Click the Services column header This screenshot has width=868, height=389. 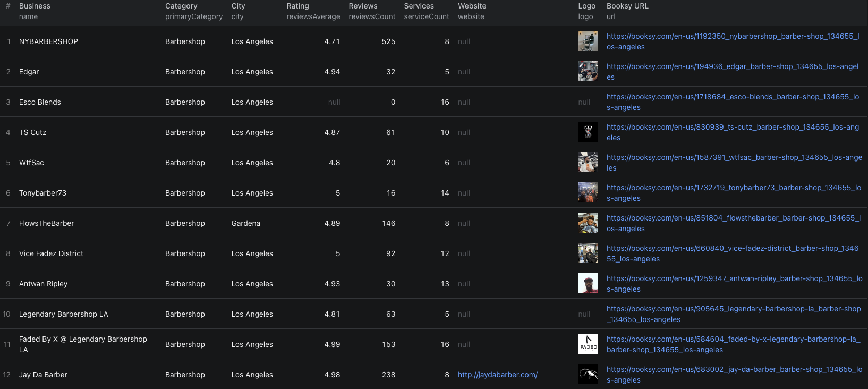427,11
